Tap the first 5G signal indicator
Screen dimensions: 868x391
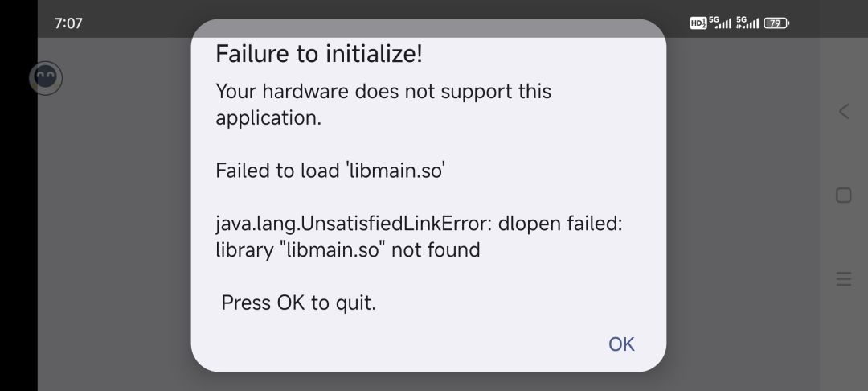pyautogui.click(x=720, y=23)
